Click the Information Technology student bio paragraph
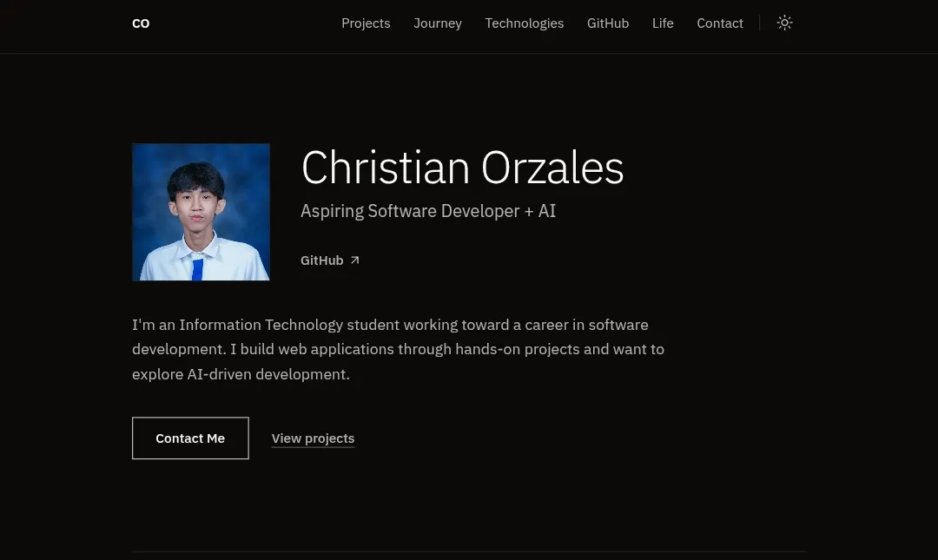 point(399,349)
